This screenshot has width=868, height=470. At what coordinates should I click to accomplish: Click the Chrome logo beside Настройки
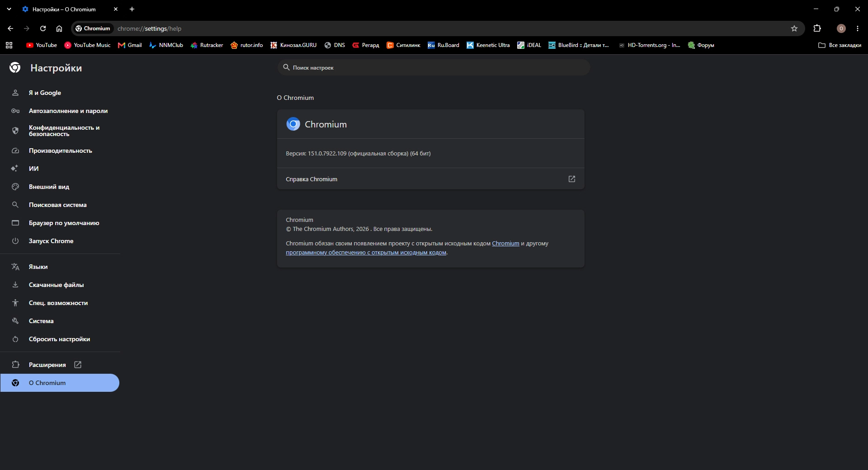tap(15, 68)
